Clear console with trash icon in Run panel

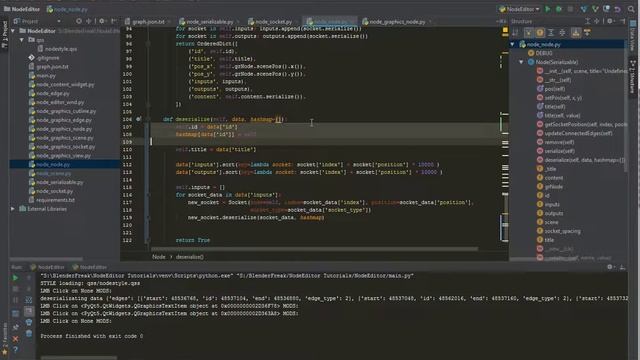(x=29, y=333)
